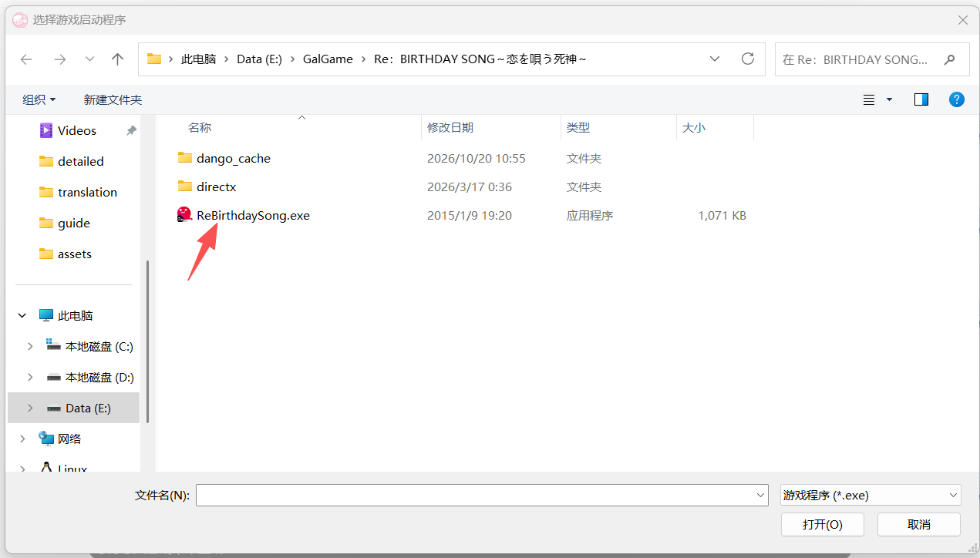Open the translation folder in sidebar
Image resolution: width=980 pixels, height=558 pixels.
coord(87,192)
